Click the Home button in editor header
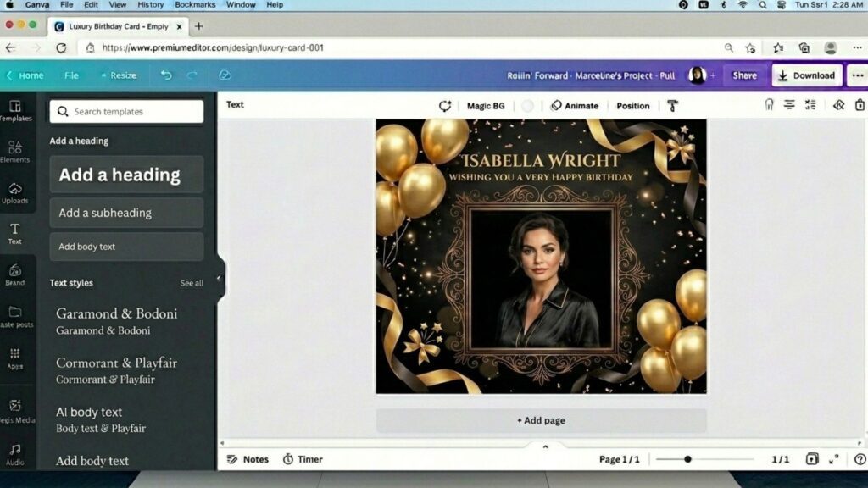Image resolution: width=868 pixels, height=488 pixels. click(x=25, y=75)
